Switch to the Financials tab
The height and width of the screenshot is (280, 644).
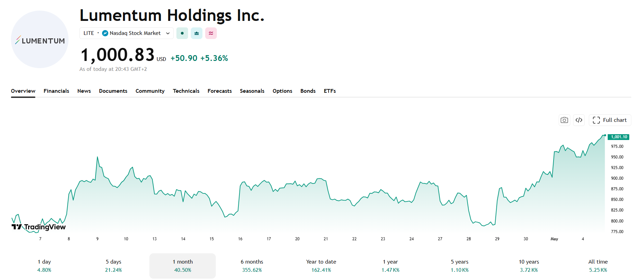coord(56,91)
